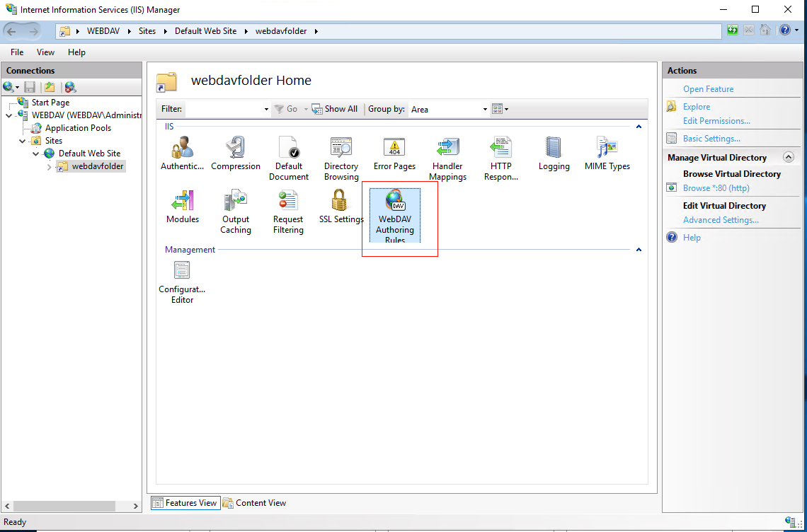The height and width of the screenshot is (532, 807).
Task: Expand the webdavfolder tree node
Action: (50, 167)
